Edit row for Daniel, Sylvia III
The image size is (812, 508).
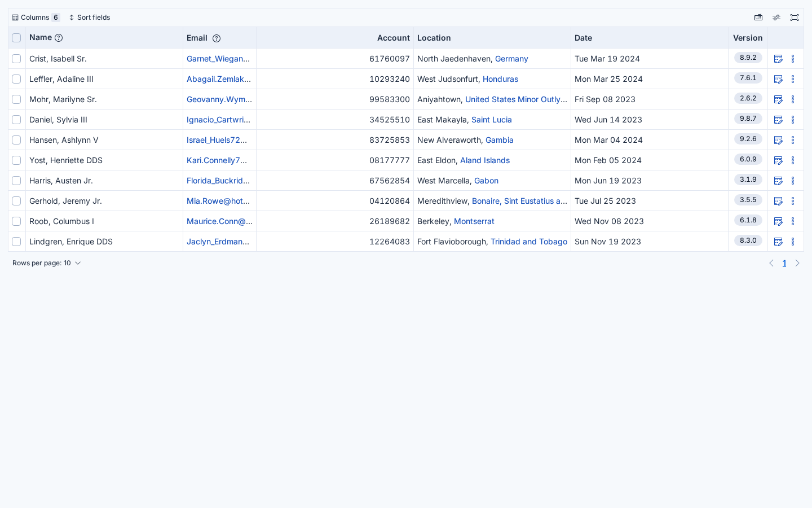coord(778,120)
